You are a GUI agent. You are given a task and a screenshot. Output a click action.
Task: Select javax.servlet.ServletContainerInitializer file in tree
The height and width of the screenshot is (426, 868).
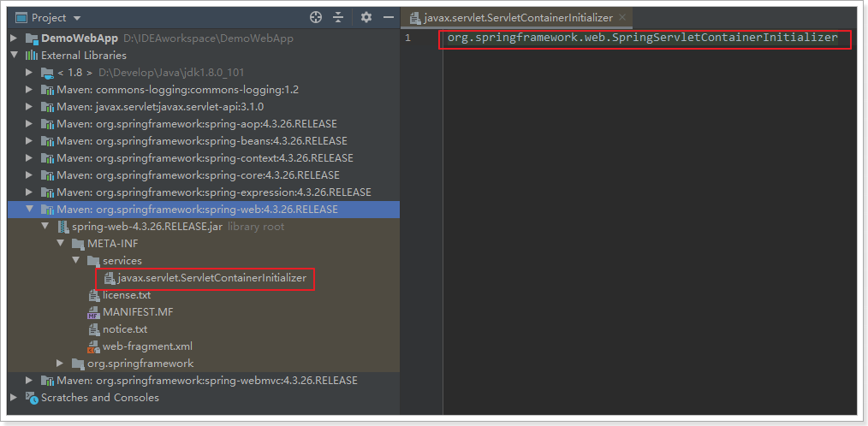(211, 278)
